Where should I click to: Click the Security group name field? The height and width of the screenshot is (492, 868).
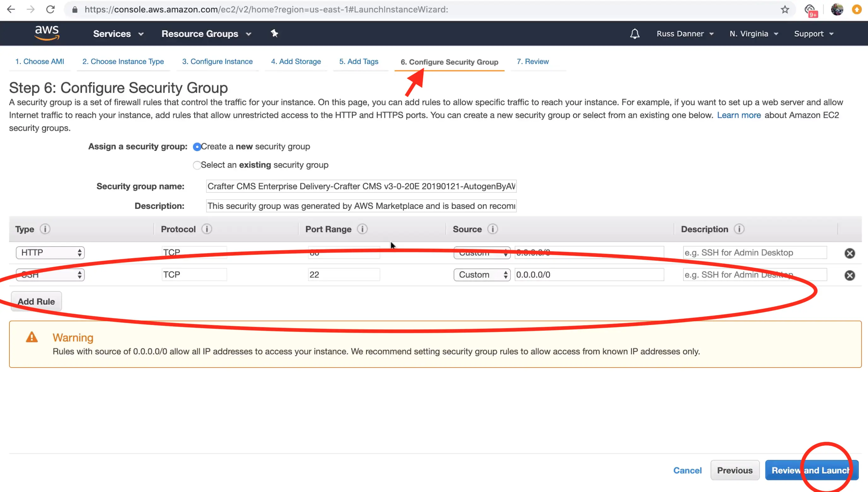click(361, 186)
